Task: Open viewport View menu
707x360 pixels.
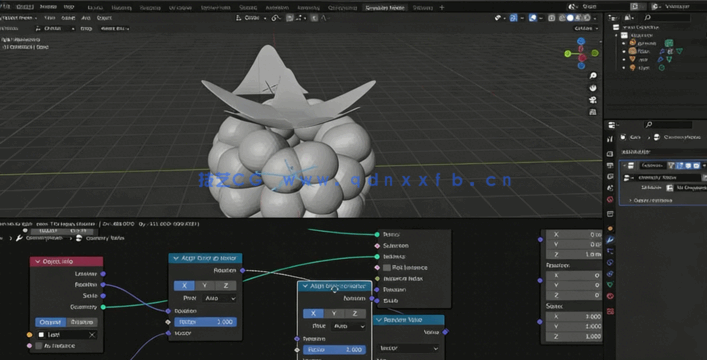Action: pyautogui.click(x=50, y=18)
